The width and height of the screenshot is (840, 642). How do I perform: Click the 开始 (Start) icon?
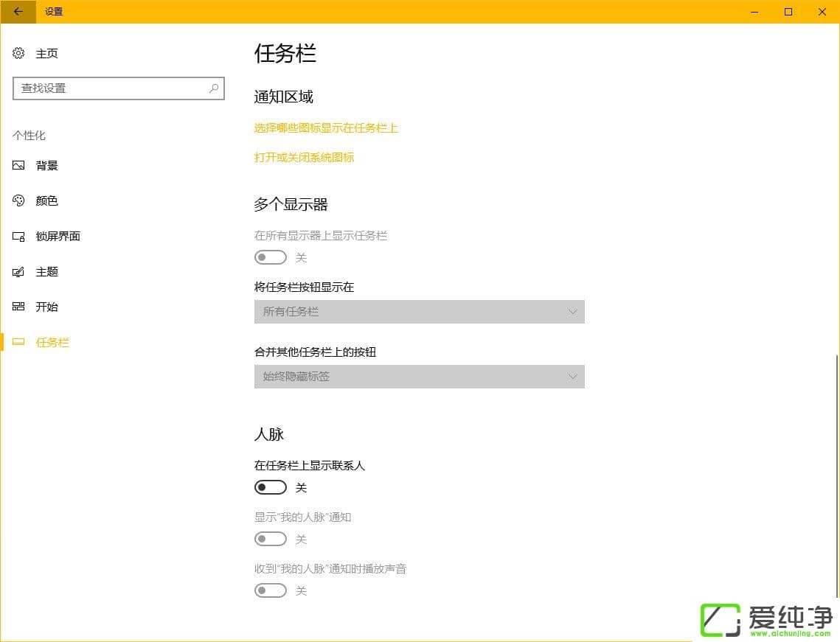click(x=18, y=307)
